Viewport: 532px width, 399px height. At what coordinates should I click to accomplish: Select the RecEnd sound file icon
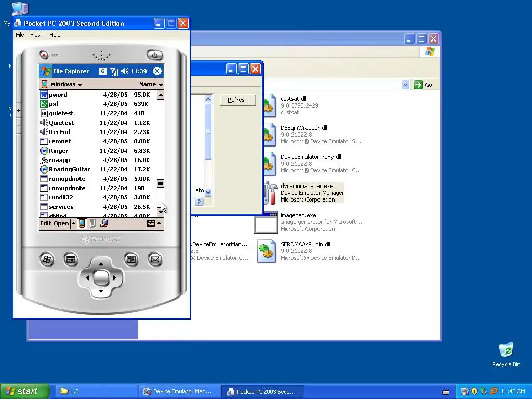[44, 132]
